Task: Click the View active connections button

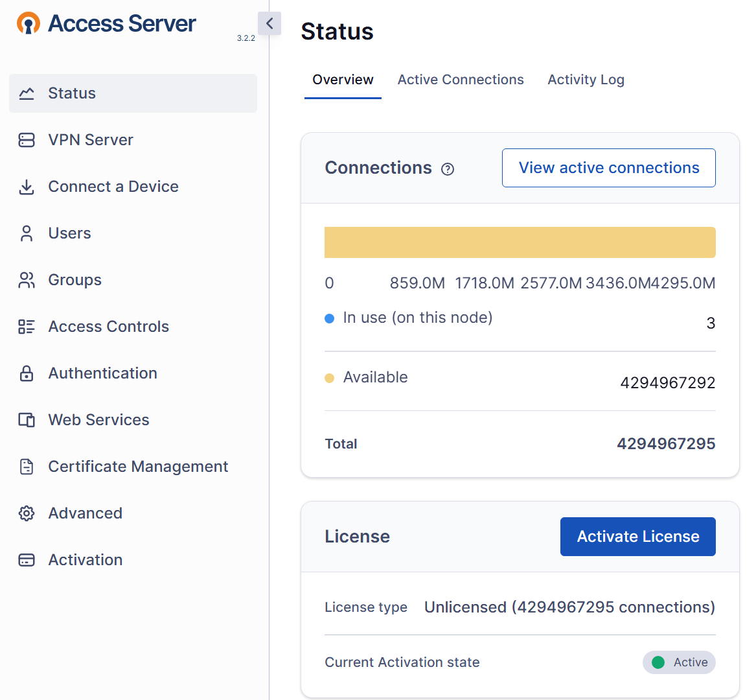Action: click(609, 168)
